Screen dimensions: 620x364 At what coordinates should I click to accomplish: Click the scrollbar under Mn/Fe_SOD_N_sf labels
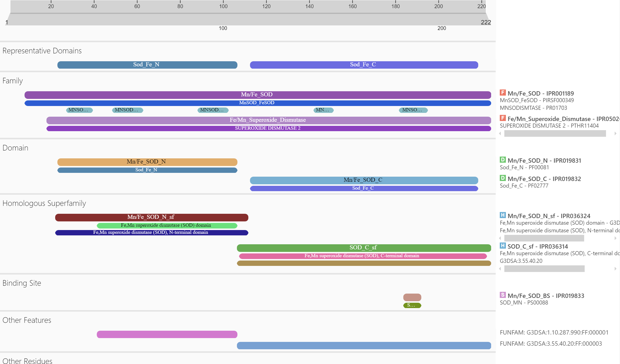click(x=544, y=238)
